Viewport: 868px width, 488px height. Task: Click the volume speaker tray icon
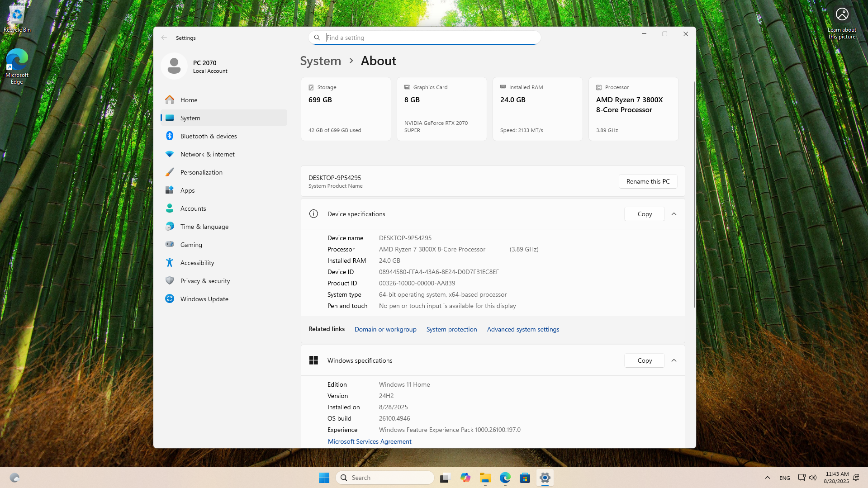pos(813,478)
